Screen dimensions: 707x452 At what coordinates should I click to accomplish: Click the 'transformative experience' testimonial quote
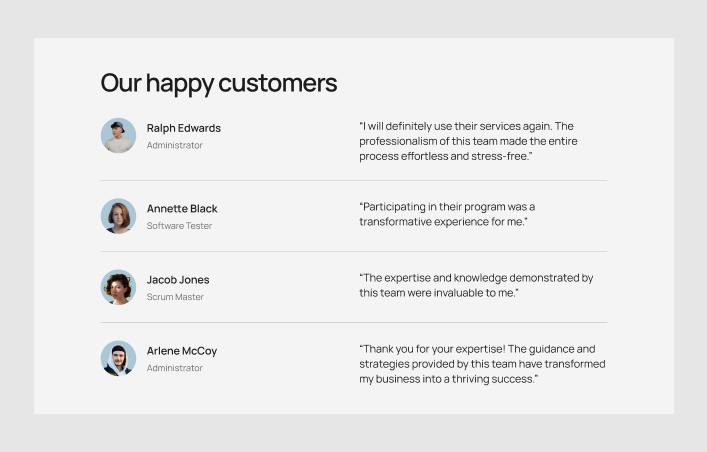pos(447,214)
